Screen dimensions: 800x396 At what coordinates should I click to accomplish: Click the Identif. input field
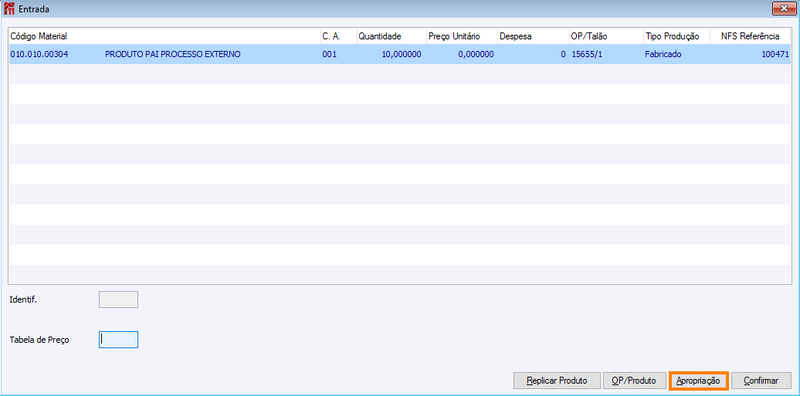118,300
